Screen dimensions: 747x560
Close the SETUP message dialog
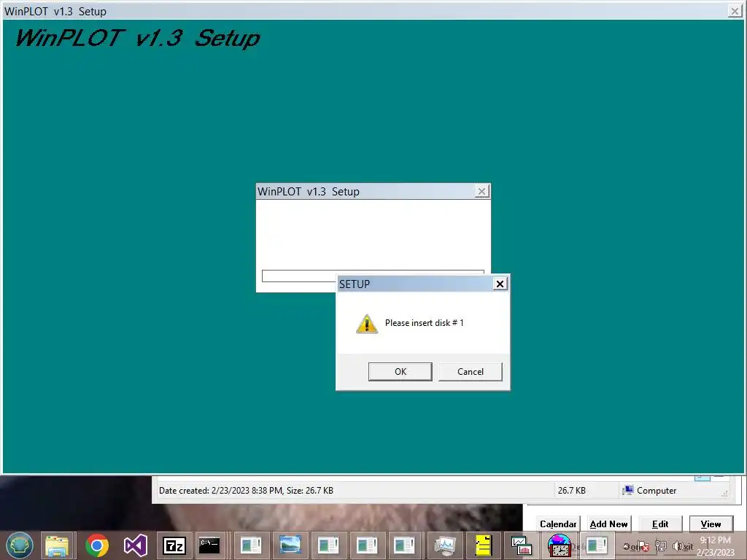pyautogui.click(x=500, y=284)
